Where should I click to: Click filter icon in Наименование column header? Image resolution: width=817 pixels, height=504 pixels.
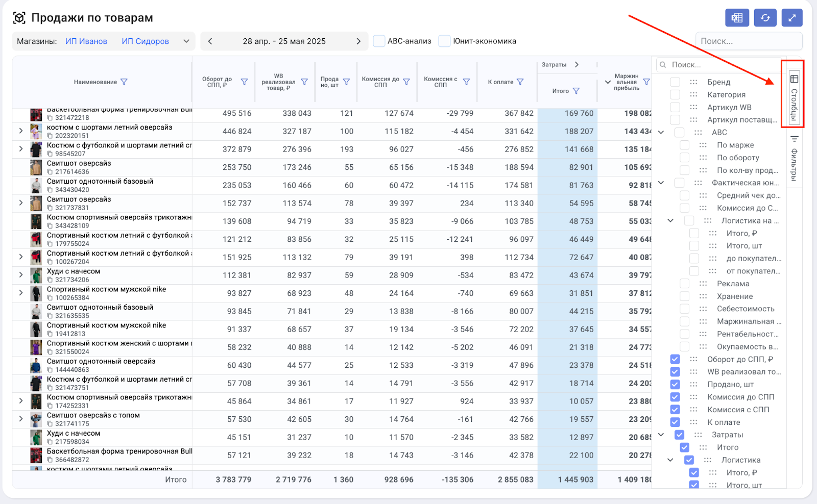click(x=124, y=82)
